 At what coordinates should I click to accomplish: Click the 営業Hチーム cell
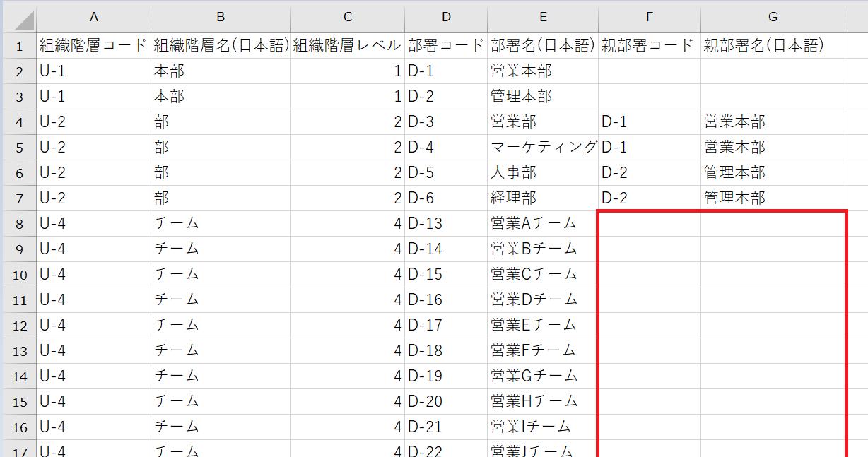[x=542, y=402]
